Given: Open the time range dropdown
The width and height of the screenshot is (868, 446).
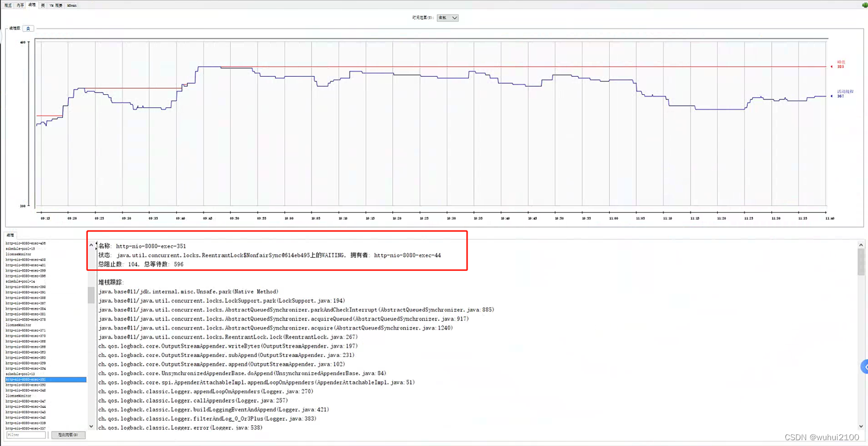Looking at the screenshot, I should [448, 18].
